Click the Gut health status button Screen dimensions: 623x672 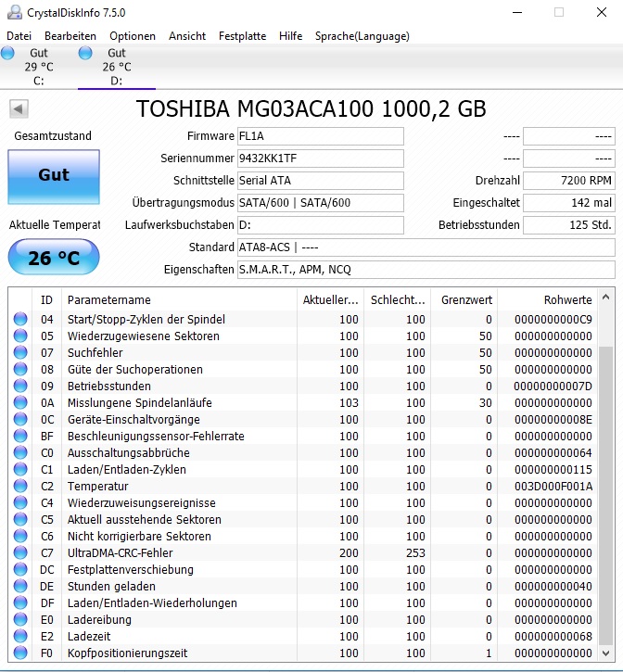(54, 176)
